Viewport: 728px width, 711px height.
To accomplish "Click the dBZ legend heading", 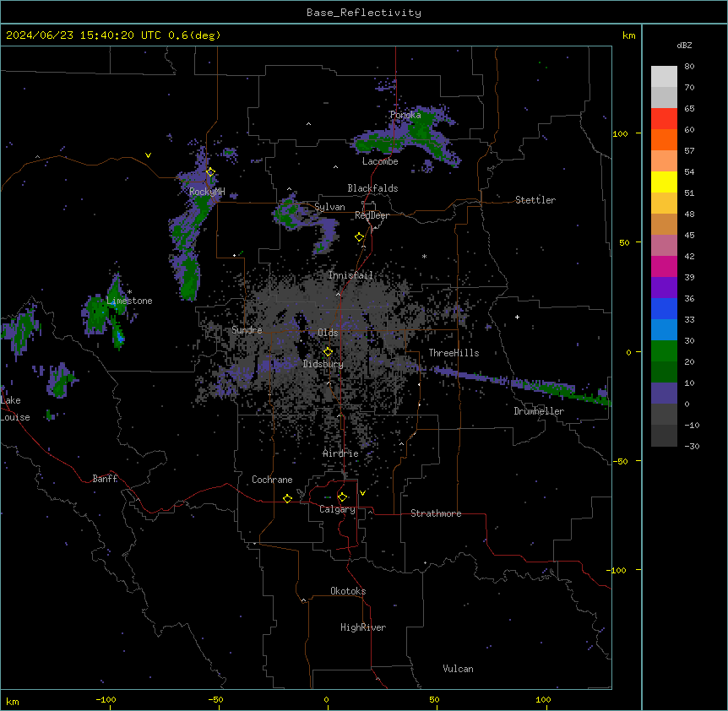I will (x=684, y=46).
